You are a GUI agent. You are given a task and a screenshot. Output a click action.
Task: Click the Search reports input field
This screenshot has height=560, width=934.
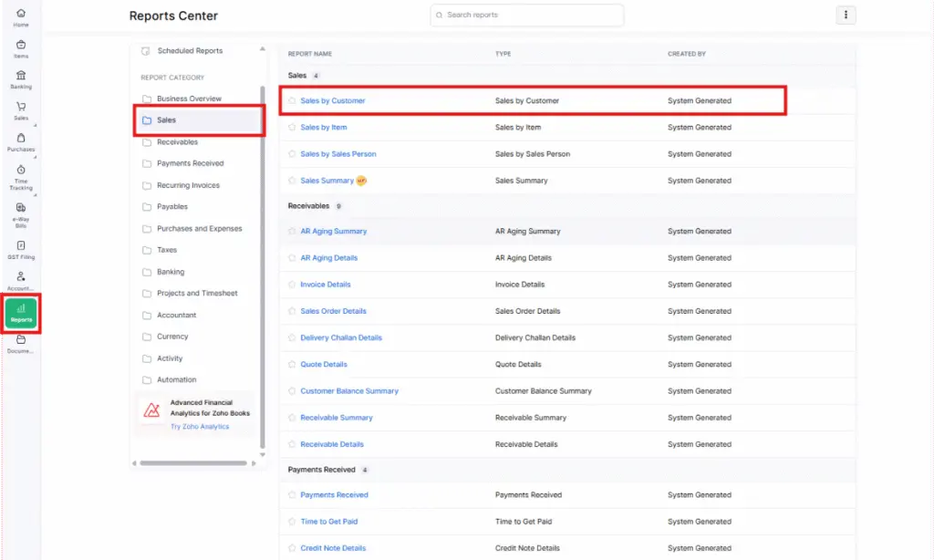tap(527, 15)
